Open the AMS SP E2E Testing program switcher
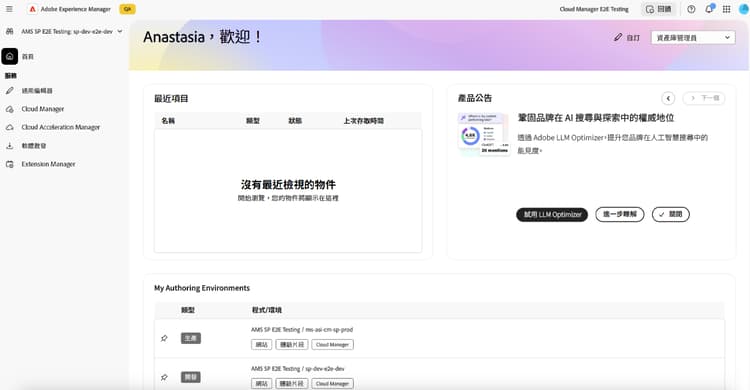 tap(71, 32)
